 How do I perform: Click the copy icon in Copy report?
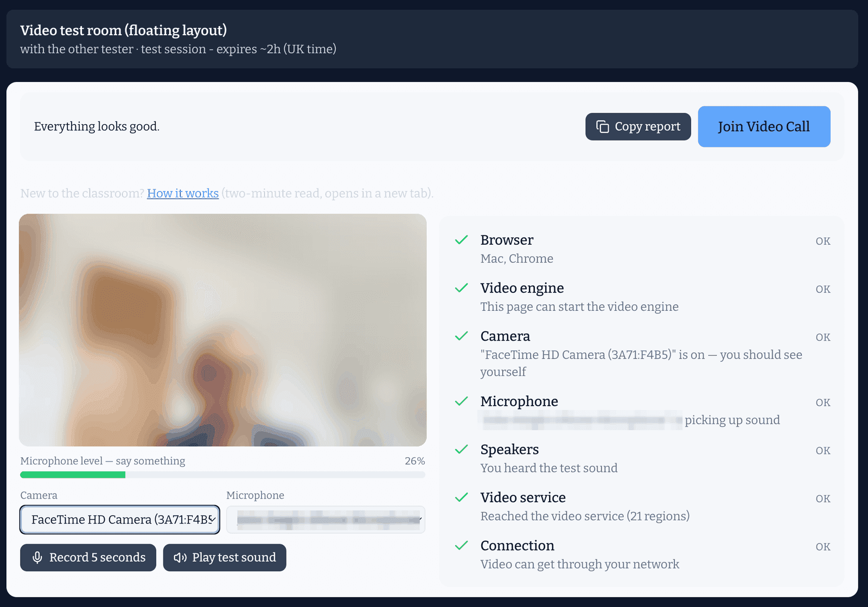[x=603, y=126]
